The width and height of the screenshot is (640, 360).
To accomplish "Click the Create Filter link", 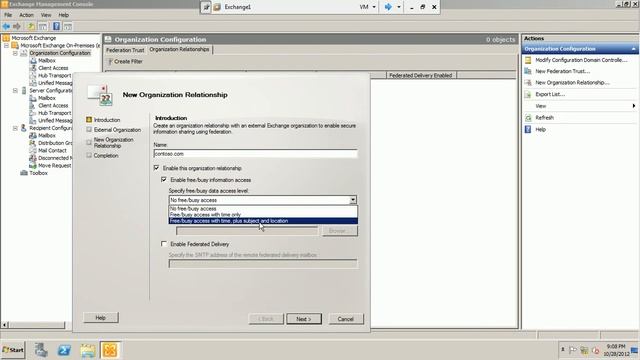I will click(x=128, y=62).
